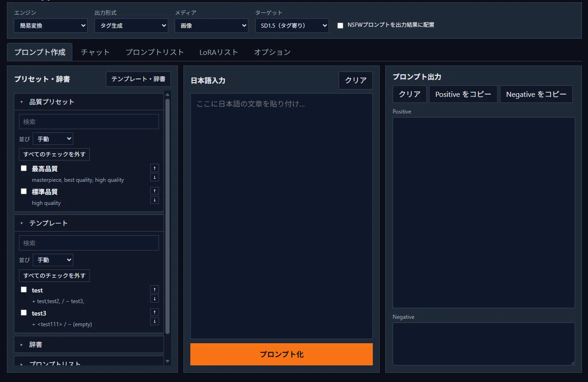Click the テンプレート・辞書 button
Viewport: 588px width, 382px height.
point(138,79)
